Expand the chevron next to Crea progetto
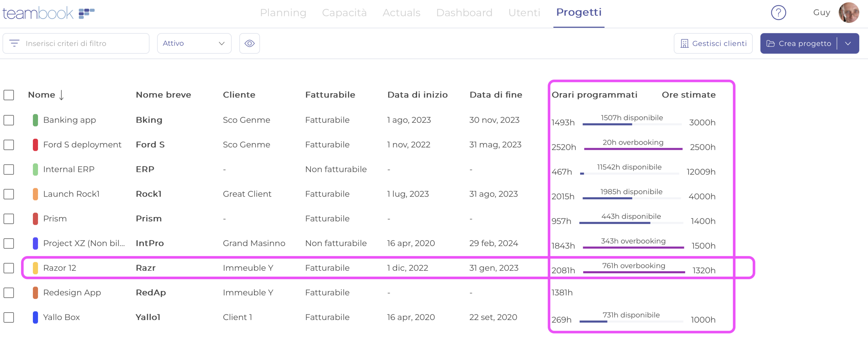 848,43
